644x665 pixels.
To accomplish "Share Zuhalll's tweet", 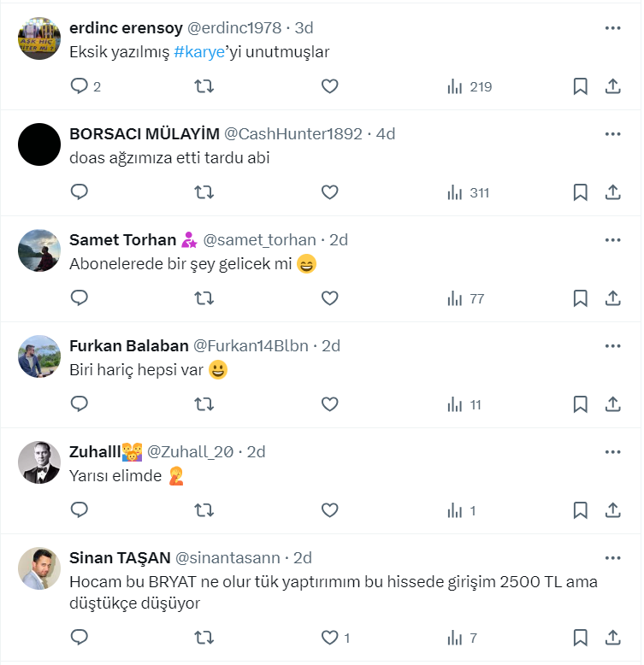I will point(612,510).
